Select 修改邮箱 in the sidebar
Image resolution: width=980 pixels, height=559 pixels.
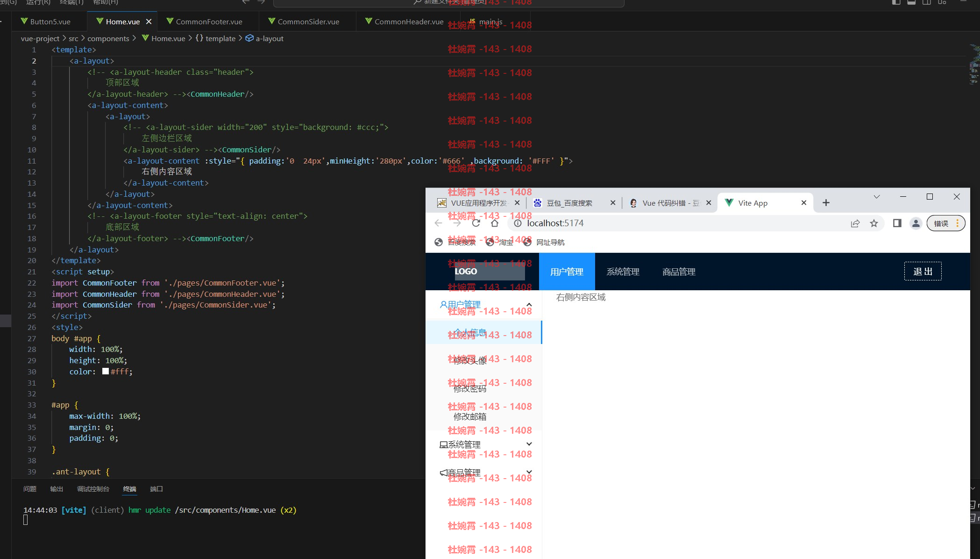tap(483, 416)
